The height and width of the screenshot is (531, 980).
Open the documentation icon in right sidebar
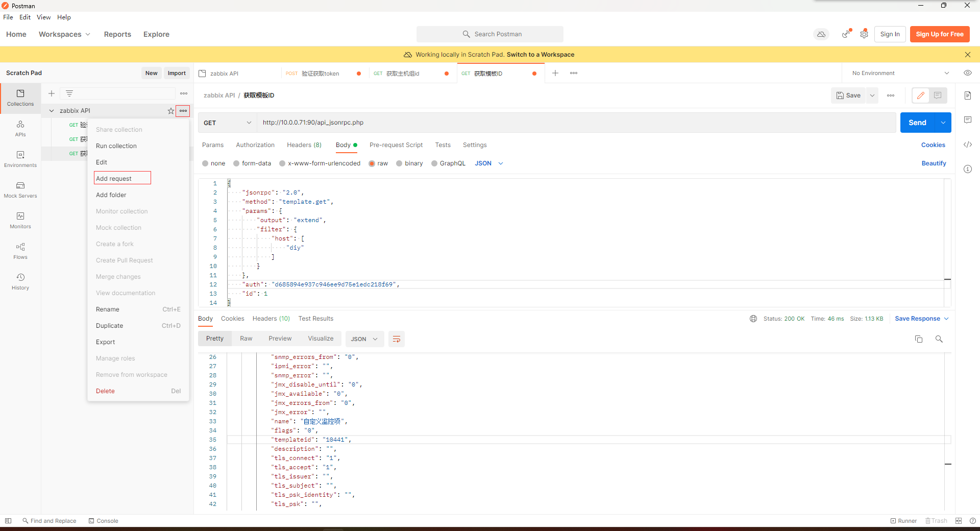click(x=968, y=95)
